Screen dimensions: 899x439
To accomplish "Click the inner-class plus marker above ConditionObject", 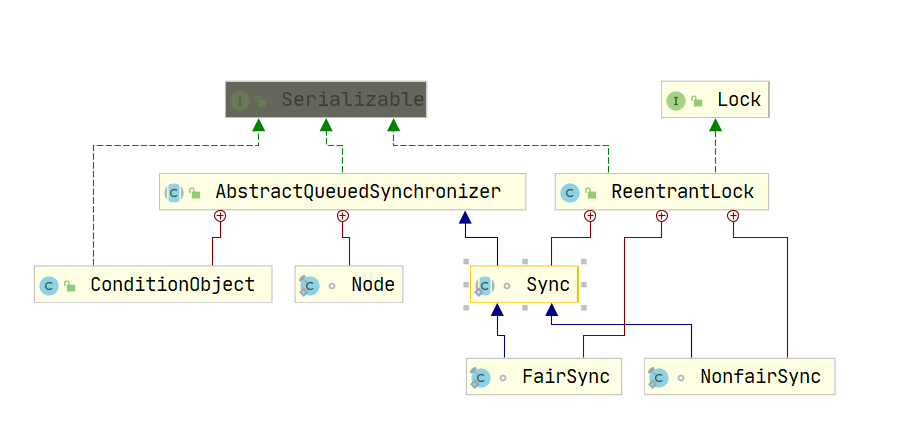I will tap(220, 216).
